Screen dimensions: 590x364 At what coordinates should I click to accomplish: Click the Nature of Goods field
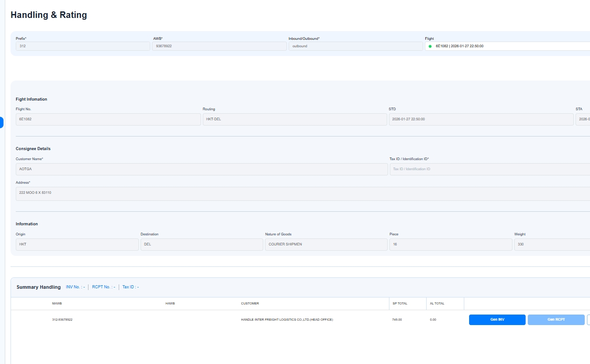click(326, 245)
